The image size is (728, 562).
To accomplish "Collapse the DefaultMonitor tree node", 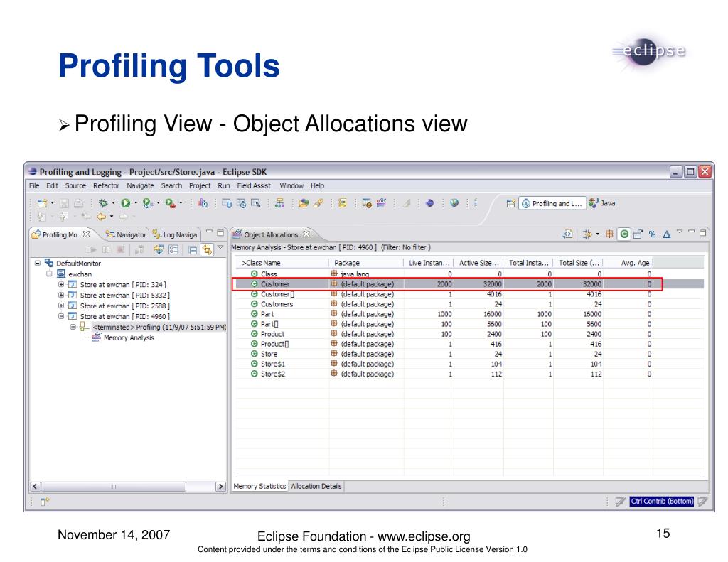I will (38, 263).
